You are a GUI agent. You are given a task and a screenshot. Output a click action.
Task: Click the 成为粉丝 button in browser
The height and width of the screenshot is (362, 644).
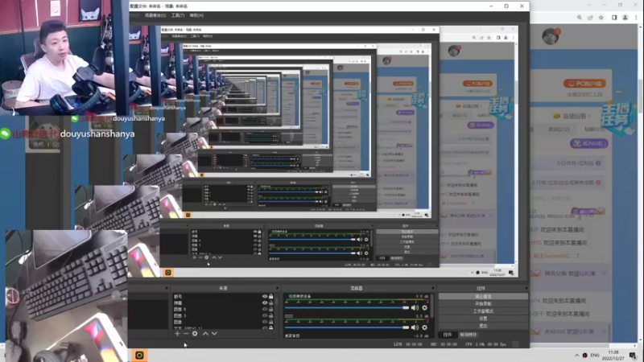[x=589, y=143]
